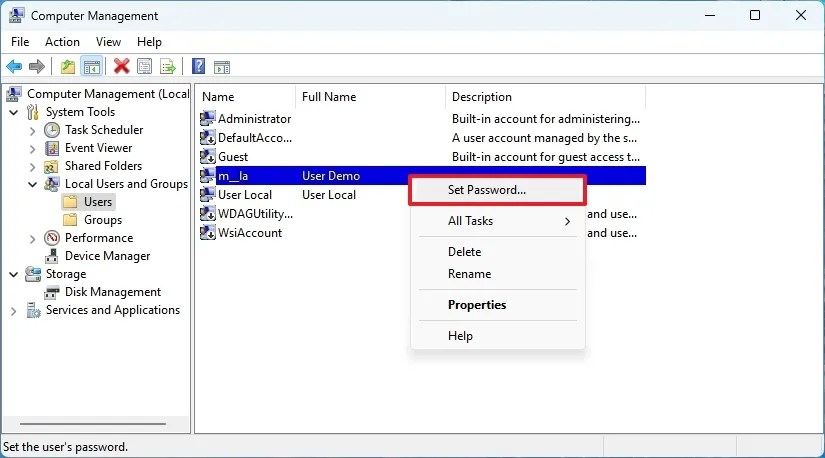Viewport: 825px width, 458px height.
Task: Expand the Task Scheduler node
Action: [33, 131]
